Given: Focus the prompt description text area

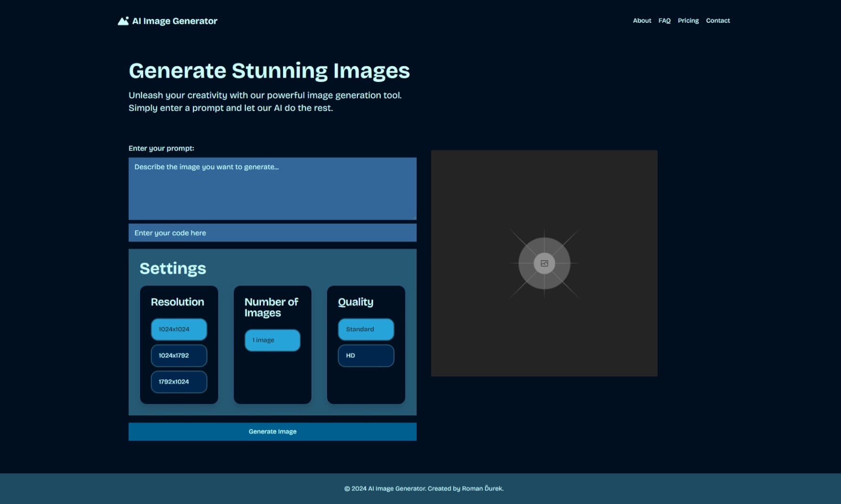Looking at the screenshot, I should [272, 188].
